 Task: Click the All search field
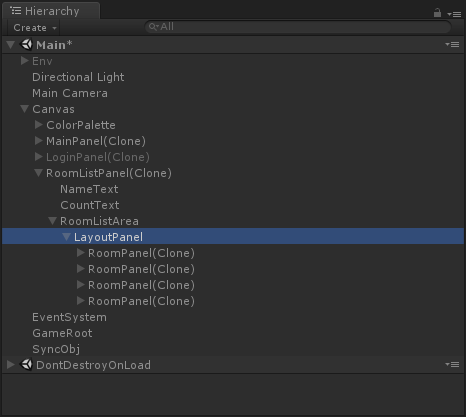pos(298,27)
